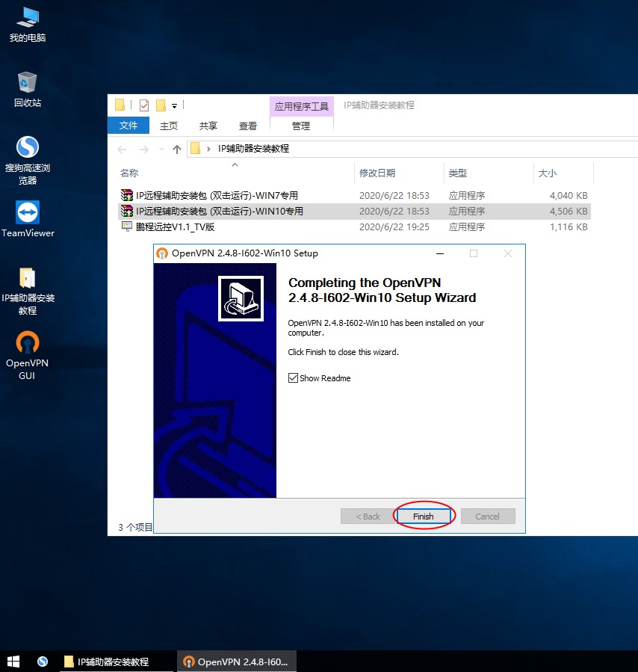The image size is (638, 672).
Task: Click the Explorer back arrow
Action: [122, 149]
